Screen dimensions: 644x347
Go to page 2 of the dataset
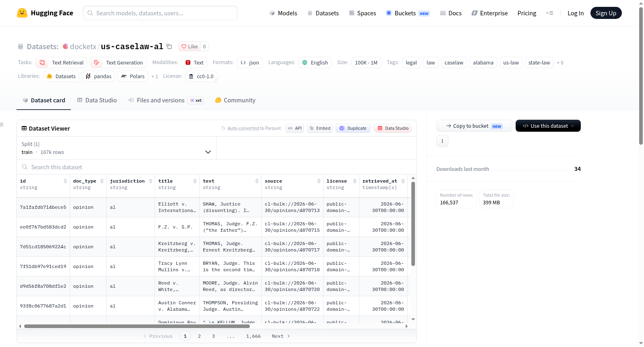(x=199, y=336)
